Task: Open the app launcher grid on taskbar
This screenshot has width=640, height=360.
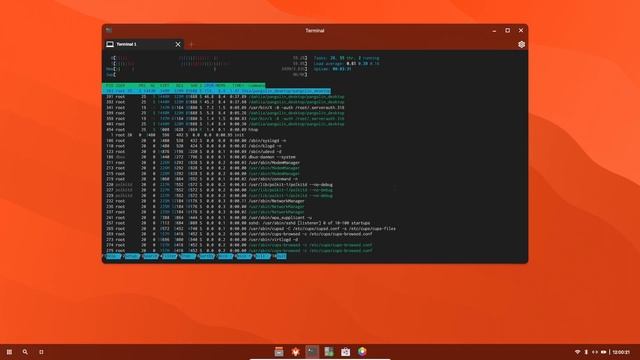Action: coord(9,352)
